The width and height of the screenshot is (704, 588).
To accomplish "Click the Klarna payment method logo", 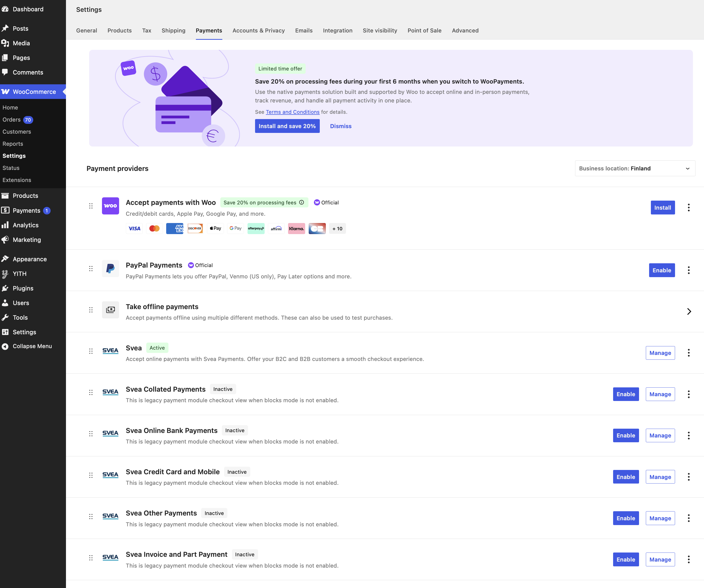I will pyautogui.click(x=296, y=229).
